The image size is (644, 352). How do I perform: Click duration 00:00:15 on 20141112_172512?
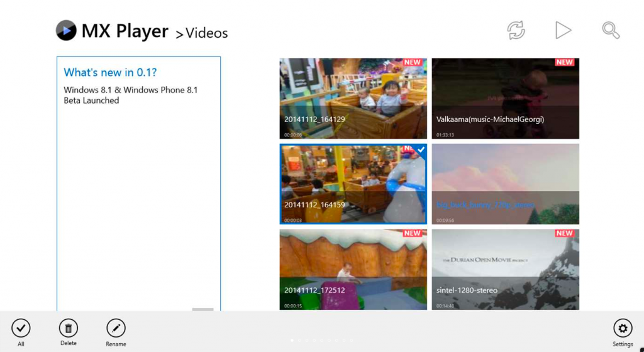pos(293,305)
